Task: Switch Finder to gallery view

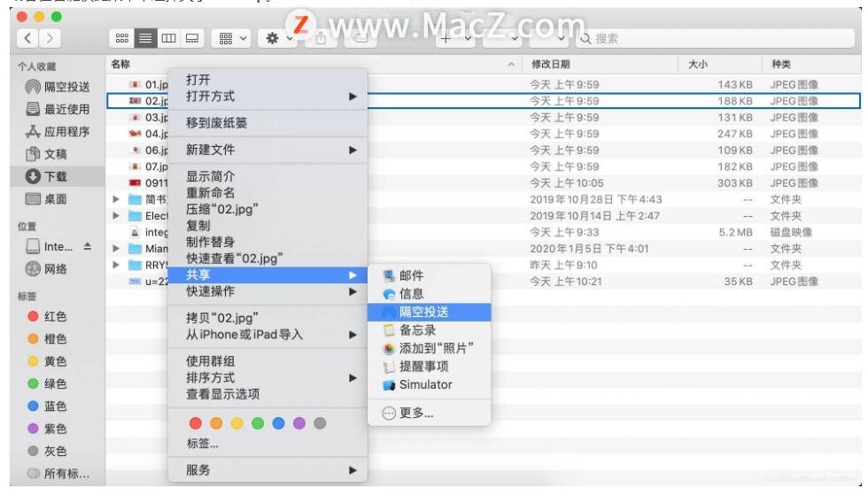Action: point(192,38)
